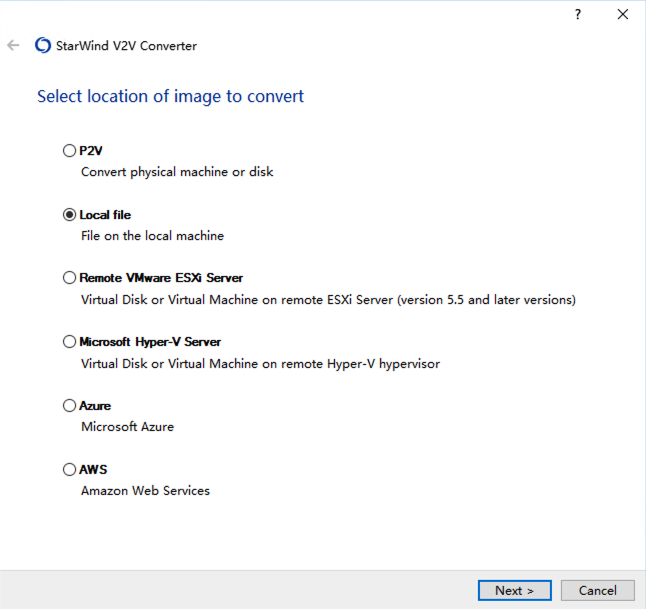
Task: Click 'Amazon Web Services' description text
Action: click(x=145, y=491)
